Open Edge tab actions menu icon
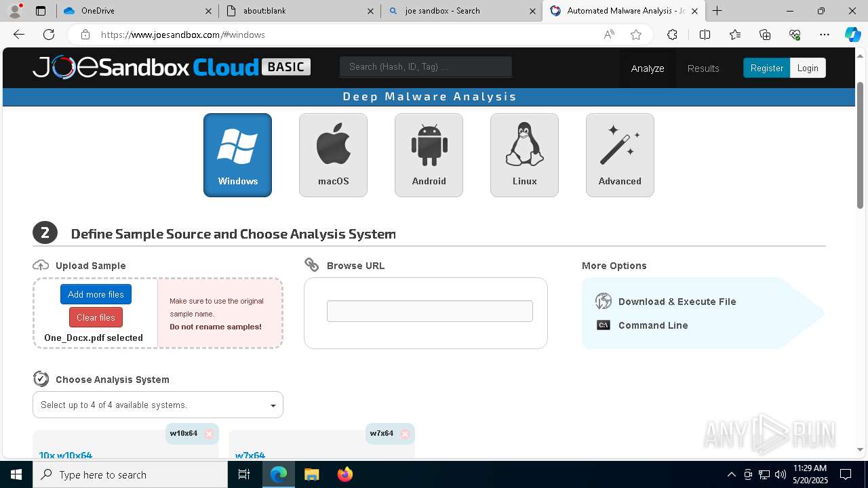 pyautogui.click(x=41, y=11)
